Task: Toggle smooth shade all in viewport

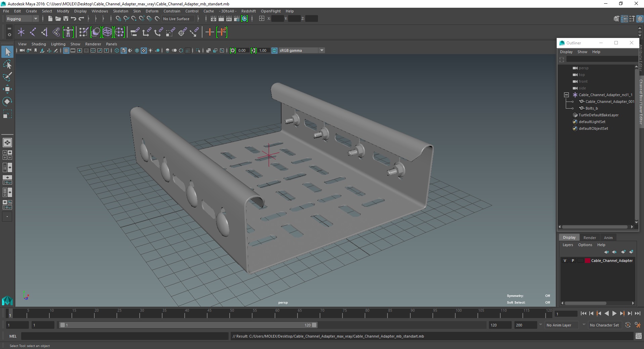Action: (124, 50)
